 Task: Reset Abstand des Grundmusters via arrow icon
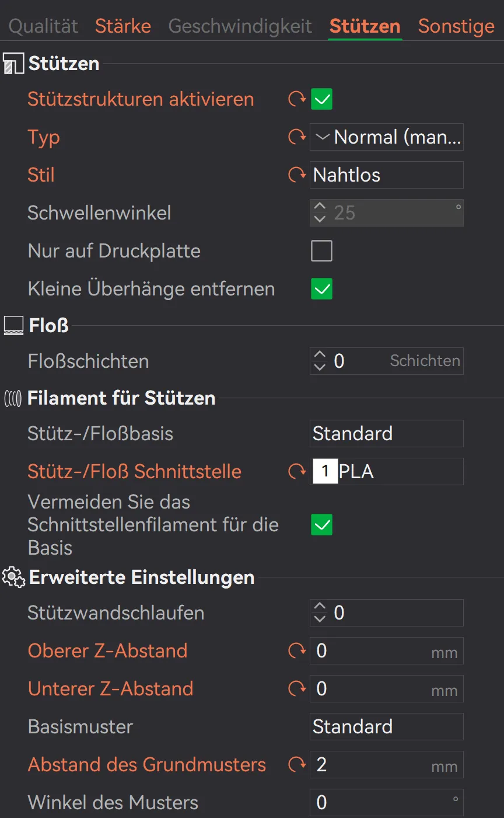(297, 764)
